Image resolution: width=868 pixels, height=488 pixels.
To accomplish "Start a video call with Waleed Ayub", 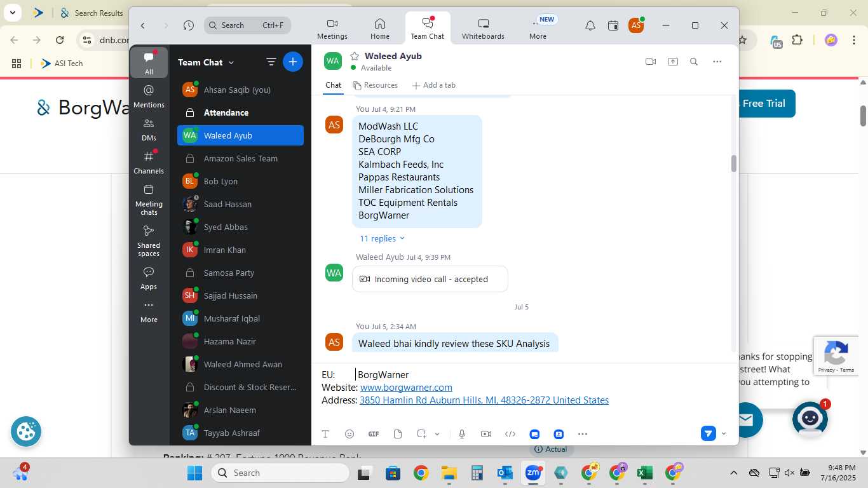I will (x=651, y=62).
